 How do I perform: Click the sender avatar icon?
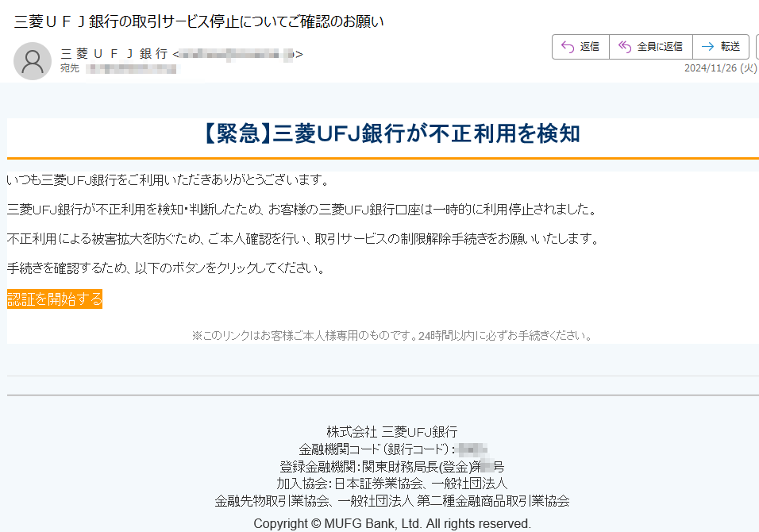coord(33,60)
